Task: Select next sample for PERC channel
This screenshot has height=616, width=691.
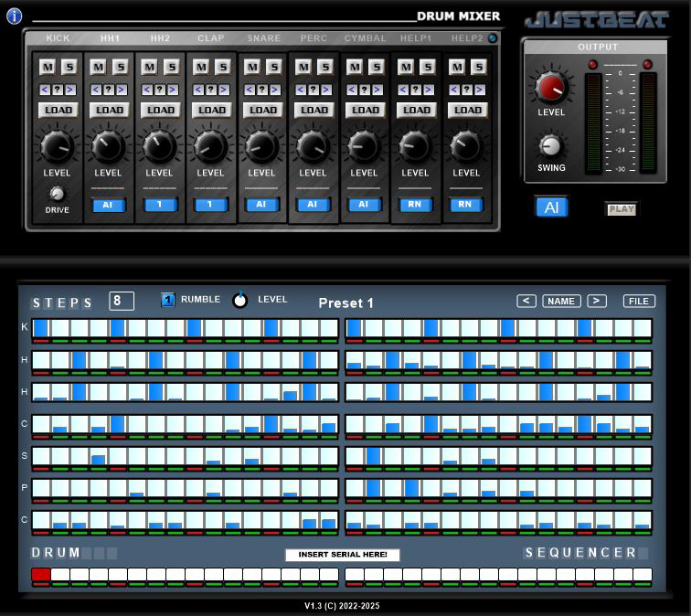Action: (325, 90)
